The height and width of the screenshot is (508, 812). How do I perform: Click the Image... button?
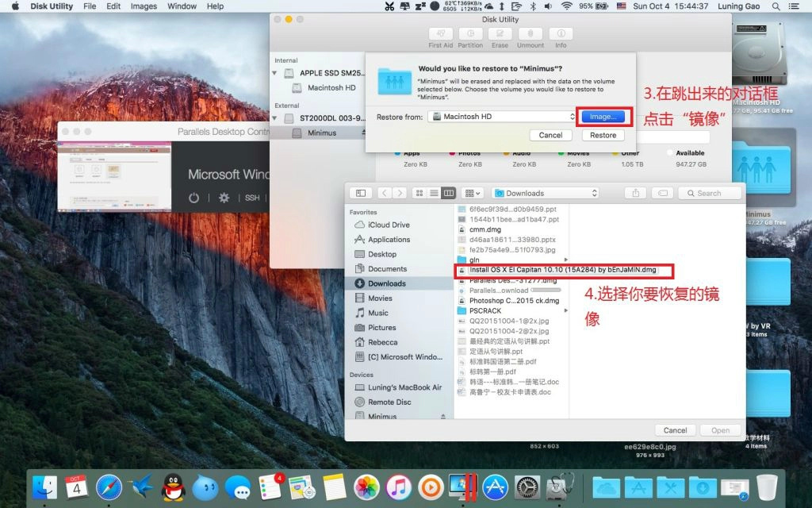click(603, 117)
